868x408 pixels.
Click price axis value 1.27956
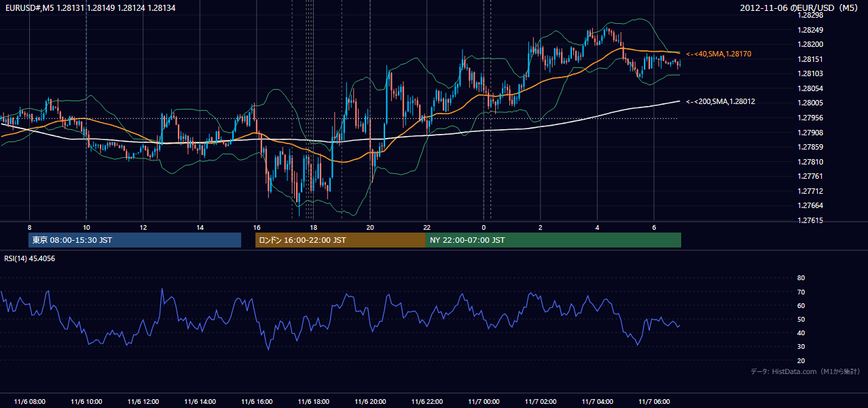[810, 118]
